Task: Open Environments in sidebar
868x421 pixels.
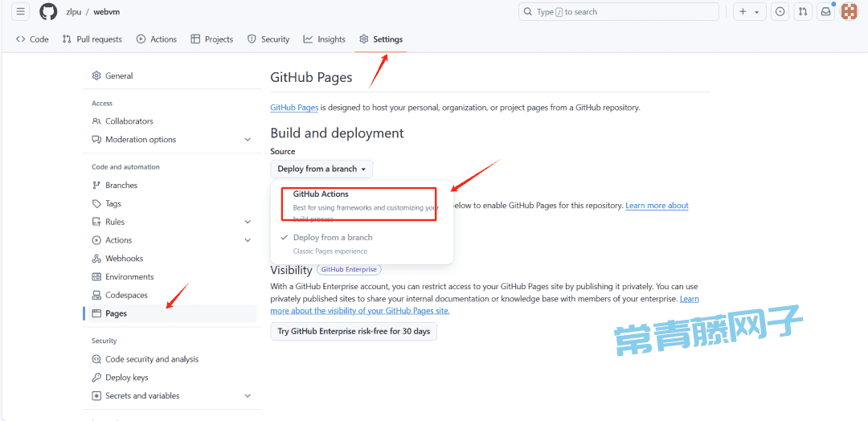Action: point(172,276)
